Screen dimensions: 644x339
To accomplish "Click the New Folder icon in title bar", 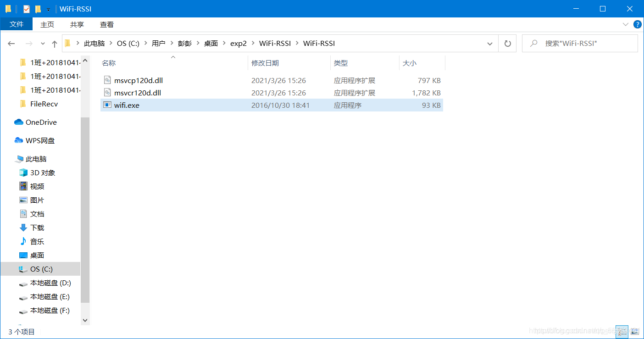I will [x=38, y=9].
